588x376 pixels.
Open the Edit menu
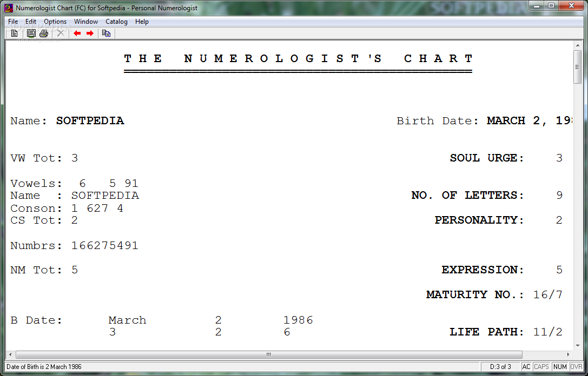point(31,22)
